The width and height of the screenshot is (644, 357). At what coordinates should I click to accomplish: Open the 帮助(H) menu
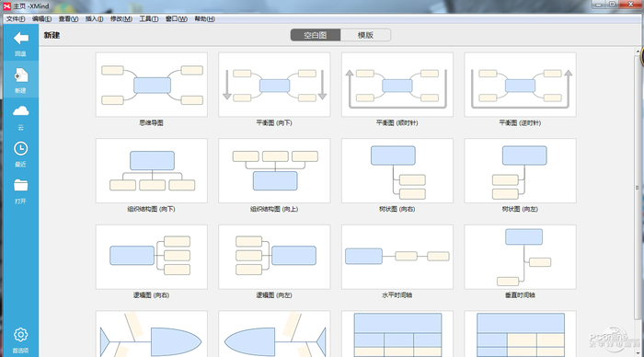[204, 19]
